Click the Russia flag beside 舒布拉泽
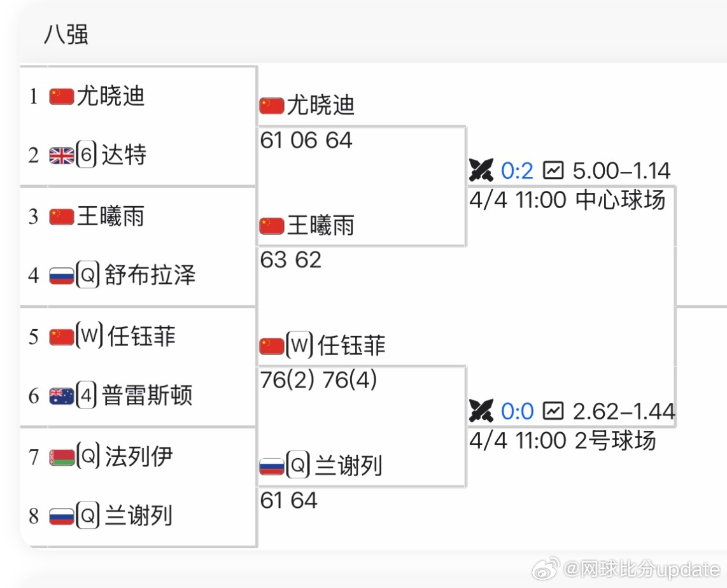This screenshot has width=727, height=588. point(60,275)
